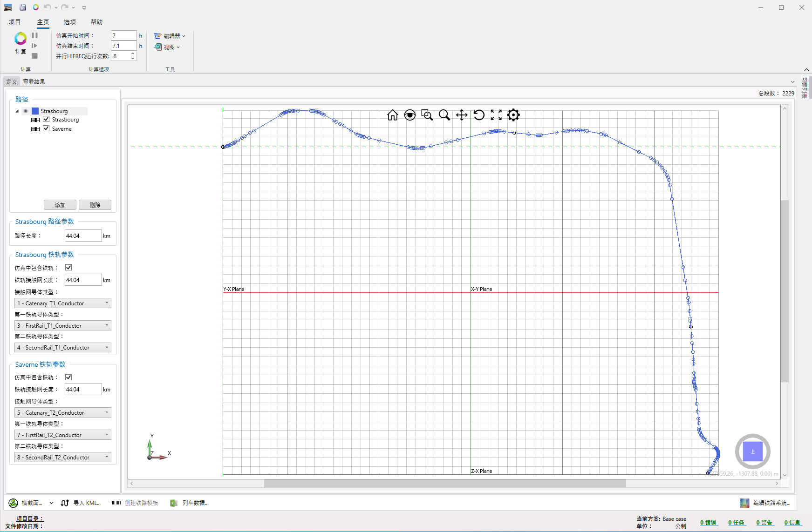Image resolution: width=812 pixels, height=532 pixels.
Task: Click the save icon in title bar
Action: (22, 7)
